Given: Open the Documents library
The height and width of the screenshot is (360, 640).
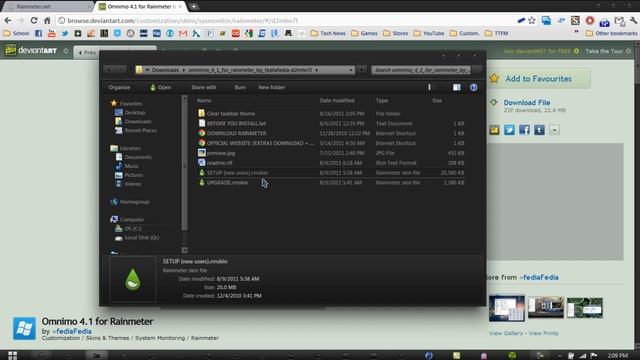Looking at the screenshot, I should [138, 157].
